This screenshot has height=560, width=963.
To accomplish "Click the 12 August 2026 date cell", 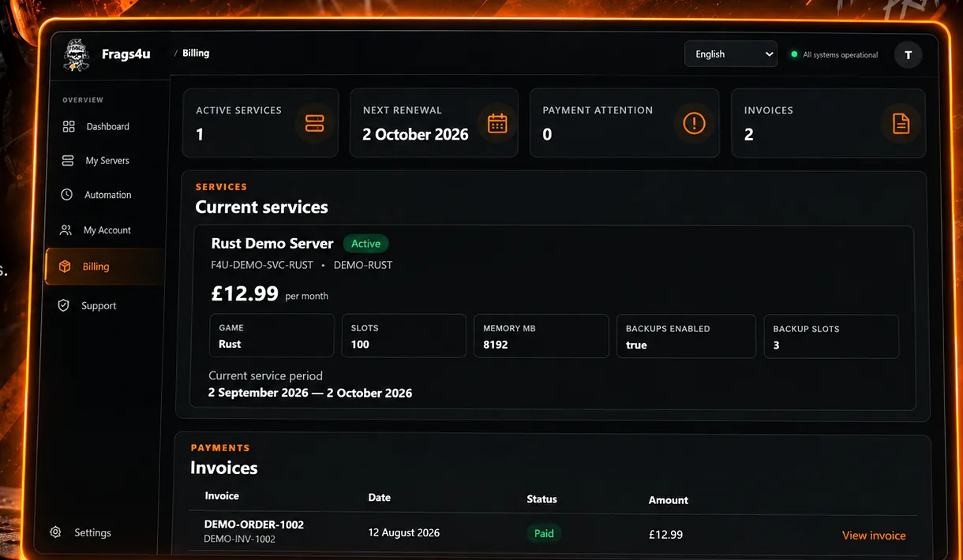I will (x=404, y=533).
